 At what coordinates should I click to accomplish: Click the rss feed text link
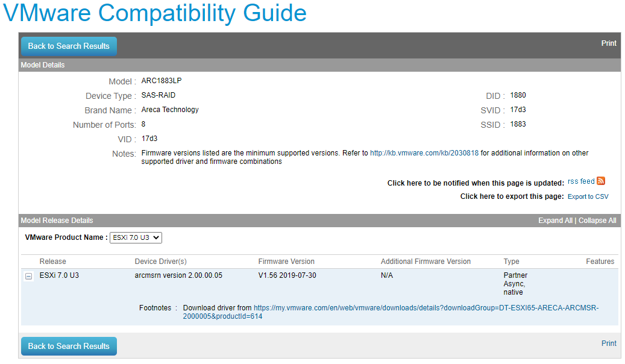coord(581,181)
